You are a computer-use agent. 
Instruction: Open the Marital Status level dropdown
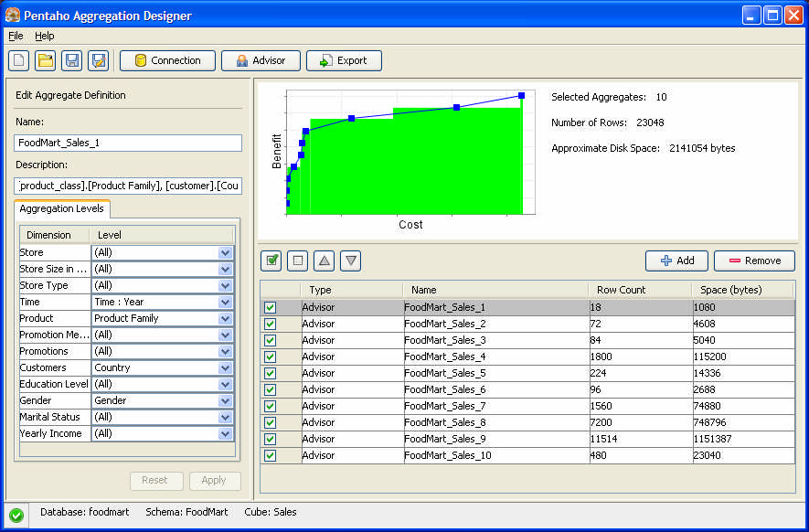pos(225,417)
